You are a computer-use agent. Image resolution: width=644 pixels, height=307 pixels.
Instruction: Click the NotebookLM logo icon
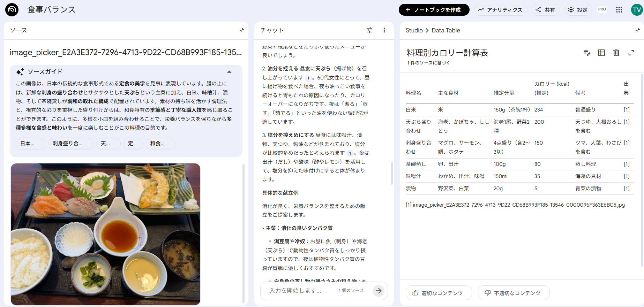click(x=12, y=10)
